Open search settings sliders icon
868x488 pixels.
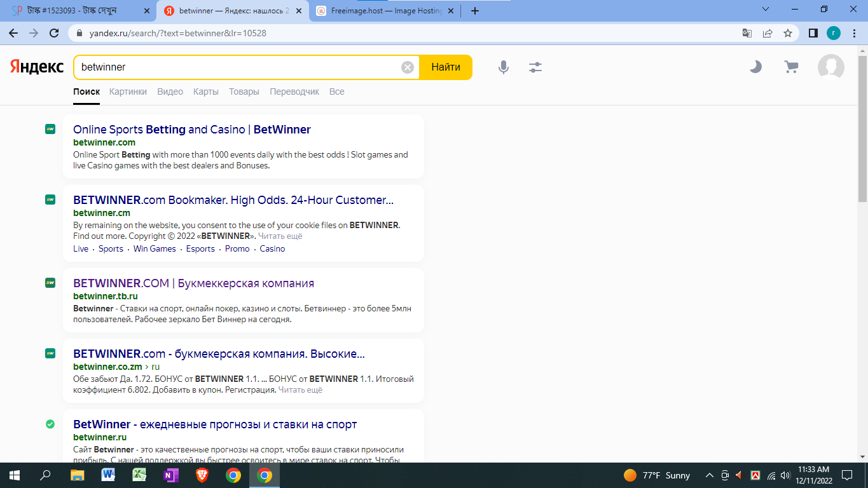535,67
